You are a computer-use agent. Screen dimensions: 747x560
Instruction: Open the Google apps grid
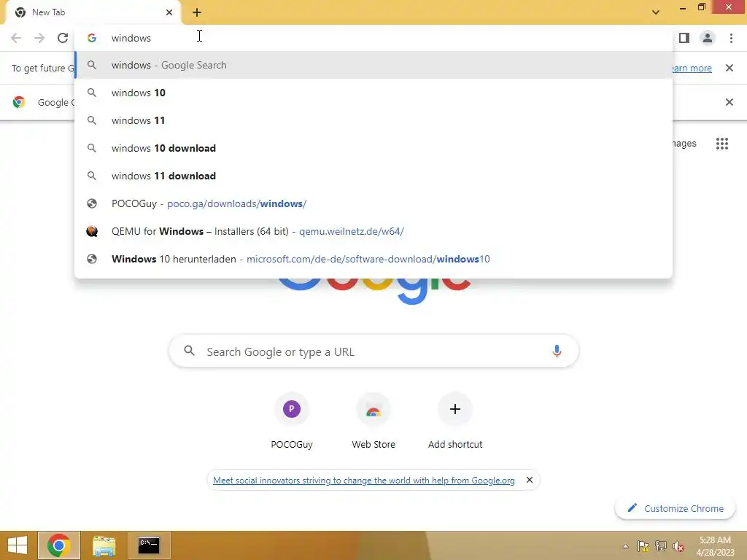[x=722, y=144]
